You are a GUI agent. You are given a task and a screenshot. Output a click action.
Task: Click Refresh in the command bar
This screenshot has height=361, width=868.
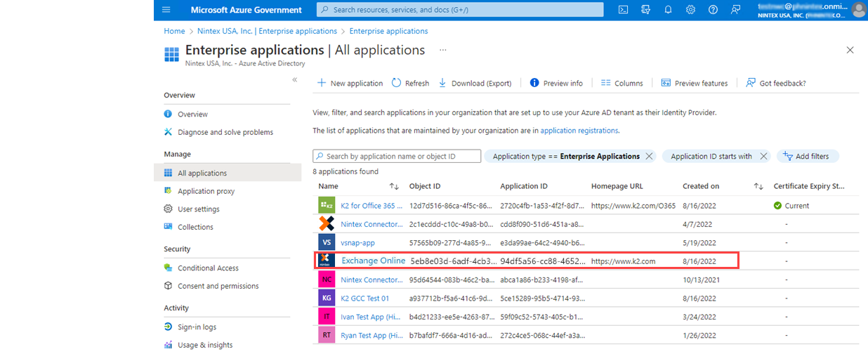410,83
